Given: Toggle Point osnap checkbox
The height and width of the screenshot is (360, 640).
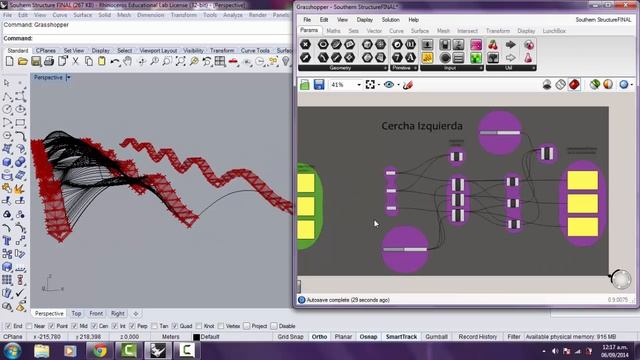Looking at the screenshot, I should click(x=51, y=326).
